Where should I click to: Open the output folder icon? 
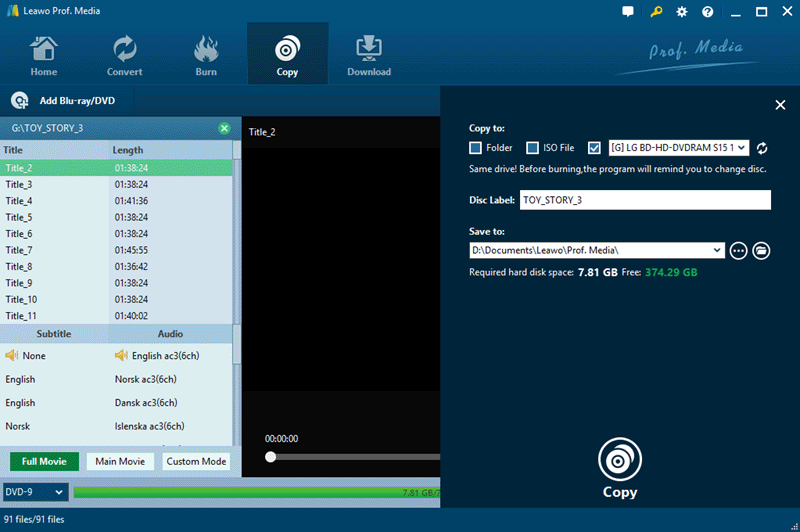761,250
